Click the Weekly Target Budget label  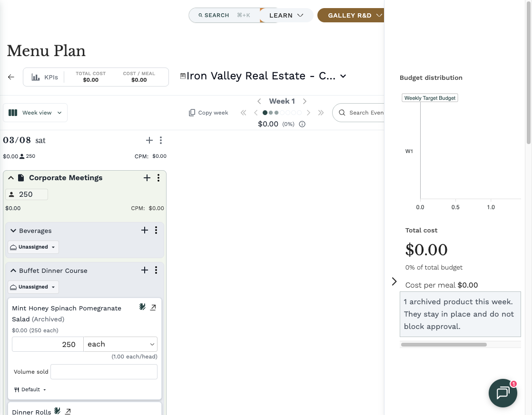430,98
